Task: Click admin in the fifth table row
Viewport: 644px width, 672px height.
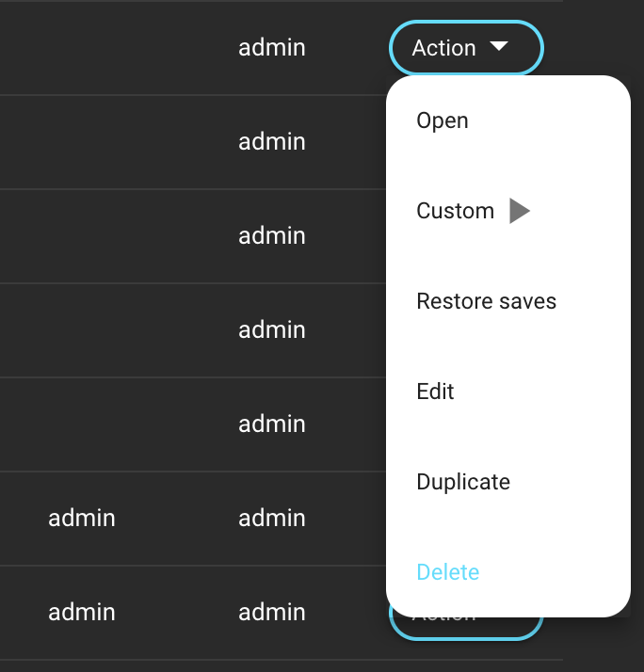Action: 272,424
